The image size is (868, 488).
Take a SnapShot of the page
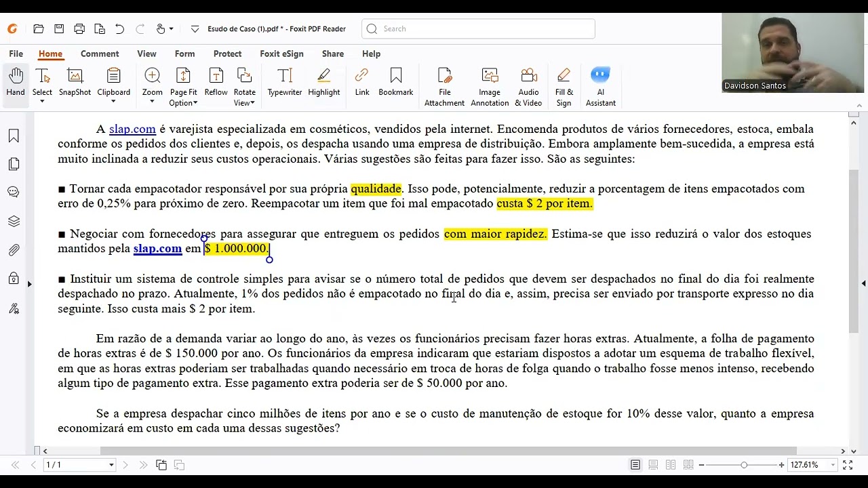75,83
